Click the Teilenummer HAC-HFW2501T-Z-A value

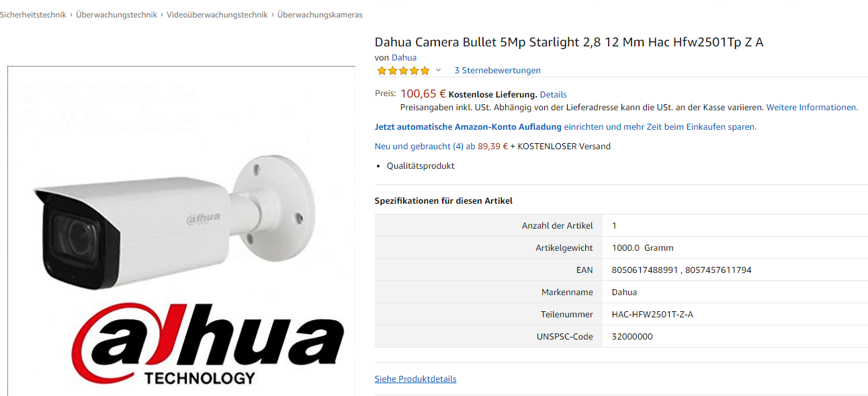pyautogui.click(x=652, y=315)
